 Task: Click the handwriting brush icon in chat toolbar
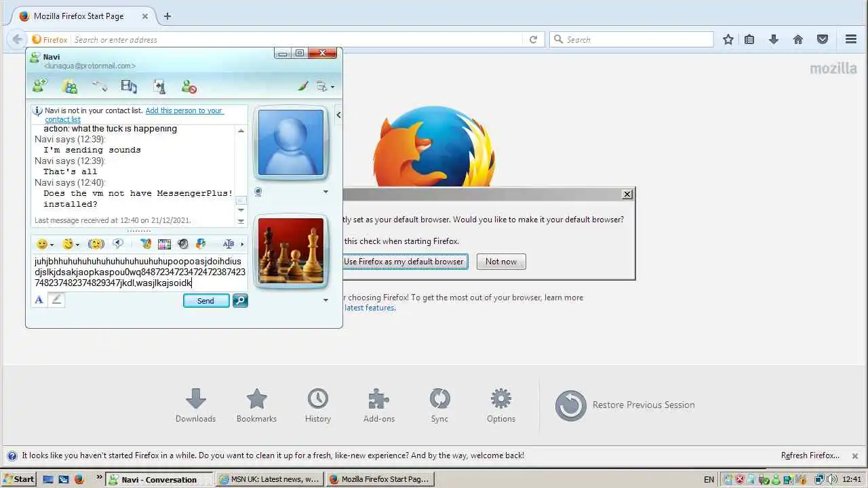point(146,244)
